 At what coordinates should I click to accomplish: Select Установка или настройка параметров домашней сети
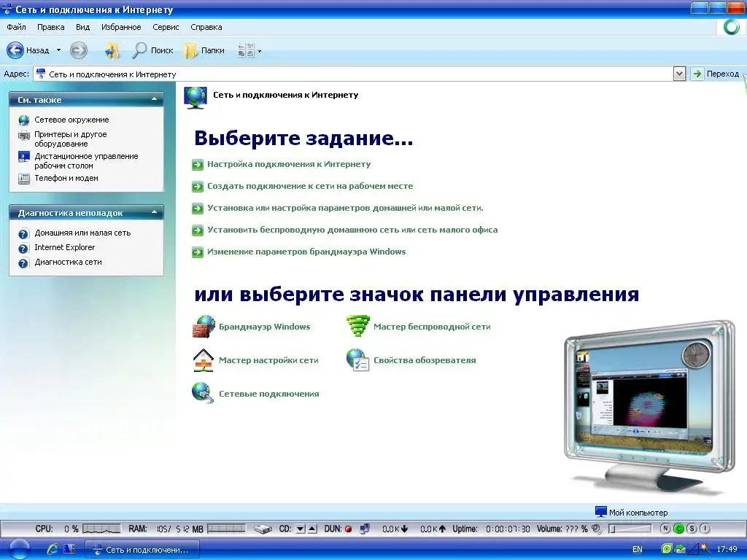(x=345, y=208)
